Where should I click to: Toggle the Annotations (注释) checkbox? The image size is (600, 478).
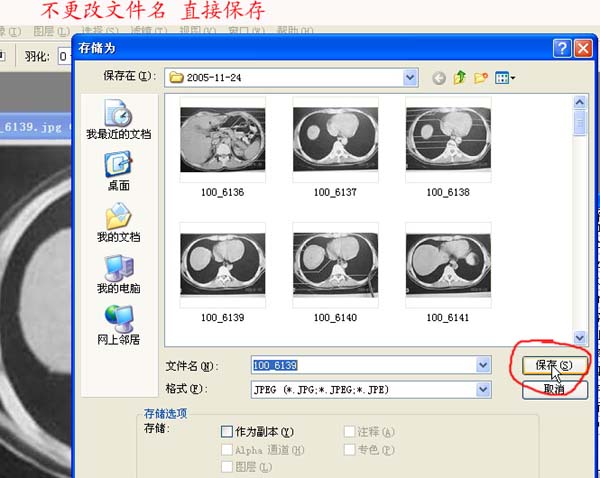349,432
